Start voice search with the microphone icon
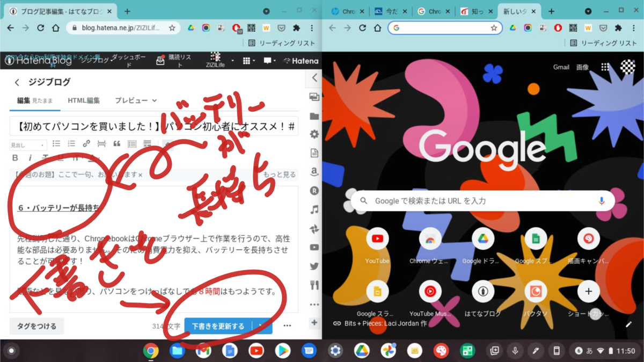644x362 pixels. tap(602, 201)
